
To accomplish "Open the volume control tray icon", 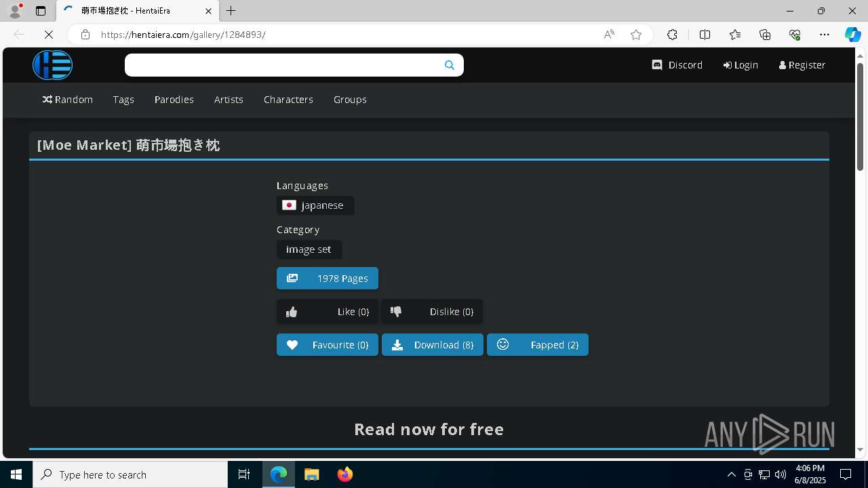I will click(781, 474).
